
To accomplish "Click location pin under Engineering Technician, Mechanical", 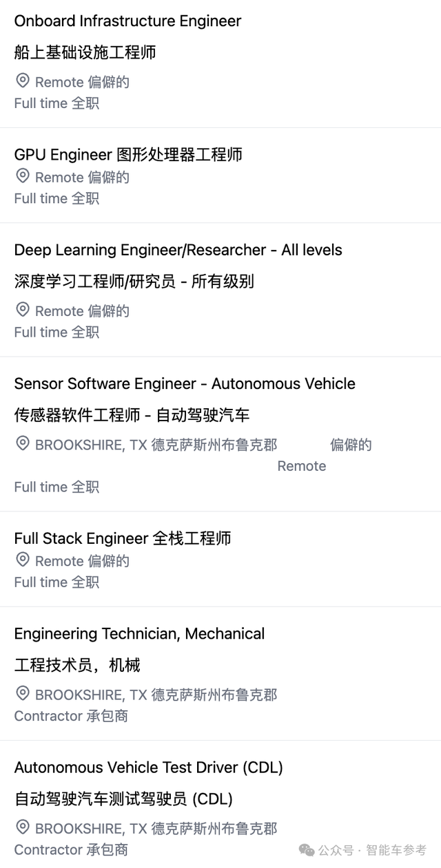I will (23, 693).
